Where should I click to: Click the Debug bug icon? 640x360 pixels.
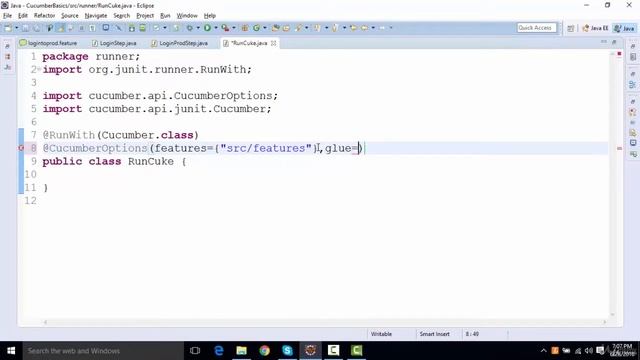click(190, 28)
